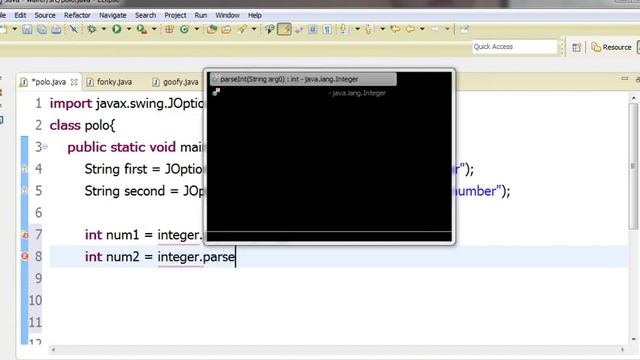640x360 pixels.
Task: Close the polo.java tab
Action: pos(74,82)
